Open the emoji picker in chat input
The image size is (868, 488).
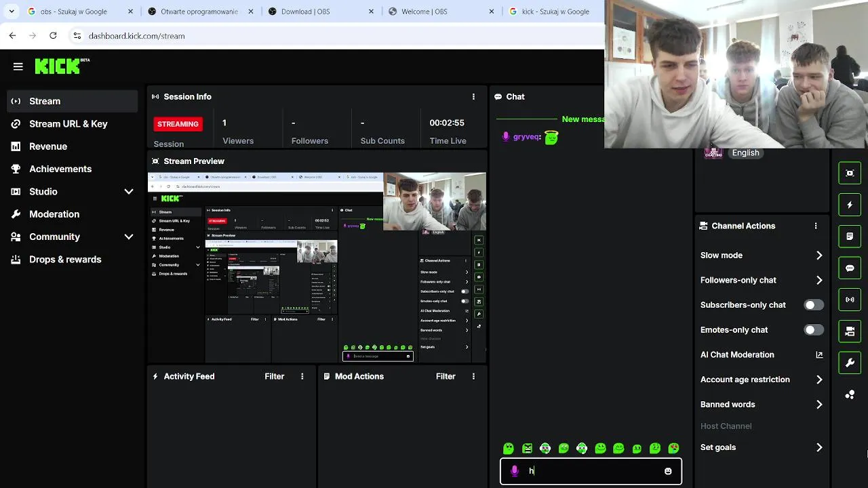668,471
